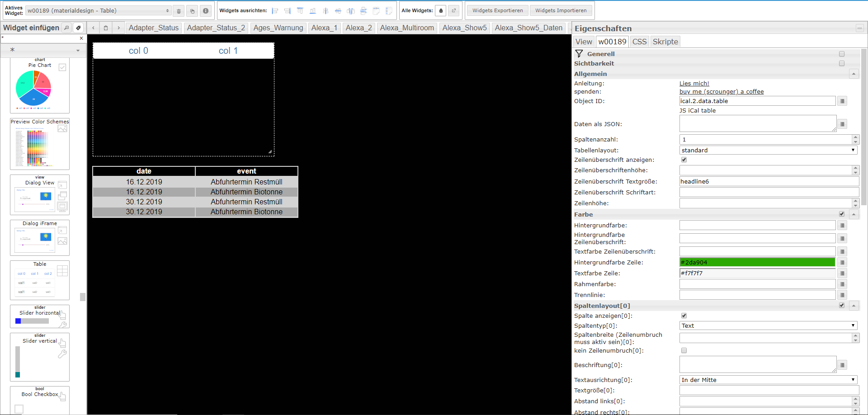Image resolution: width=868 pixels, height=415 pixels.
Task: Open the buy me a coffee link
Action: pyautogui.click(x=722, y=91)
